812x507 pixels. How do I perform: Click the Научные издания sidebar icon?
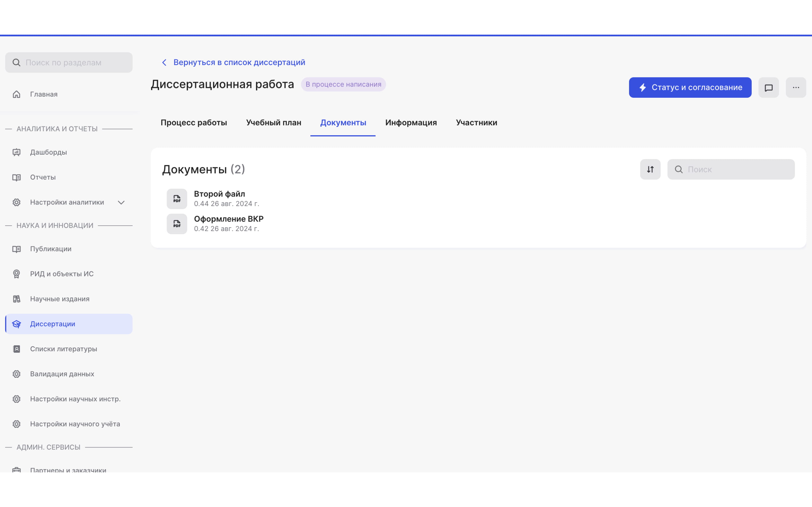click(x=16, y=299)
